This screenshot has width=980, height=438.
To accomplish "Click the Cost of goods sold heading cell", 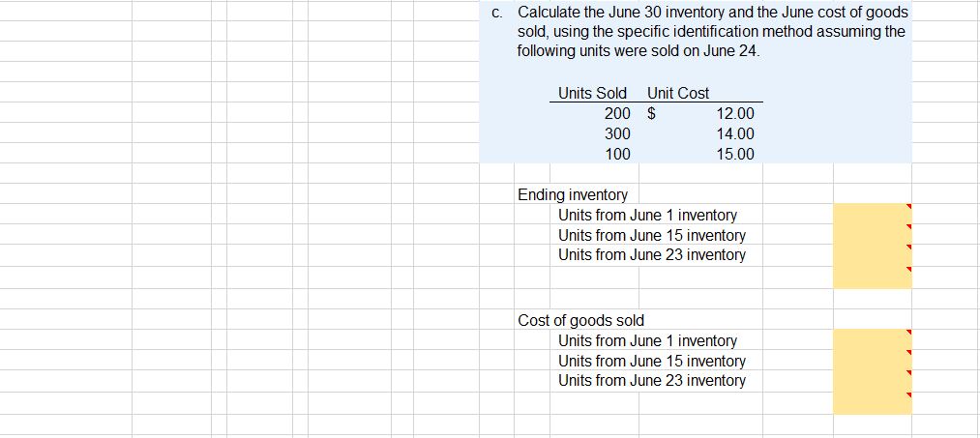I will (x=580, y=321).
